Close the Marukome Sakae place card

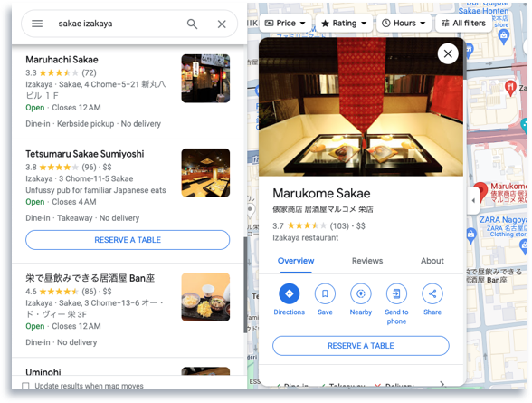448,53
